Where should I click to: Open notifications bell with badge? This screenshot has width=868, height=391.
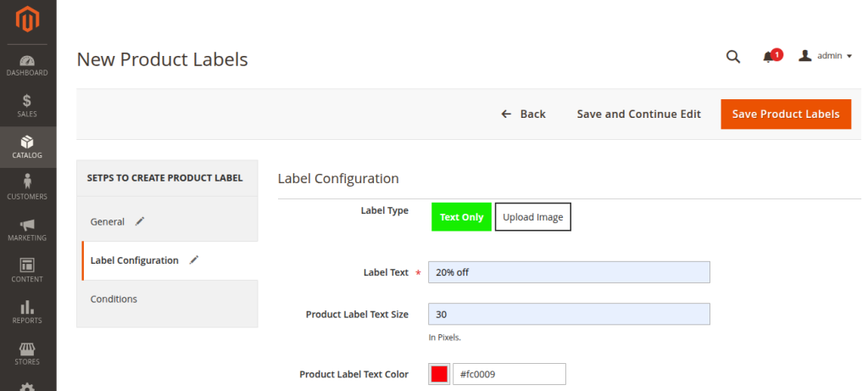(770, 57)
